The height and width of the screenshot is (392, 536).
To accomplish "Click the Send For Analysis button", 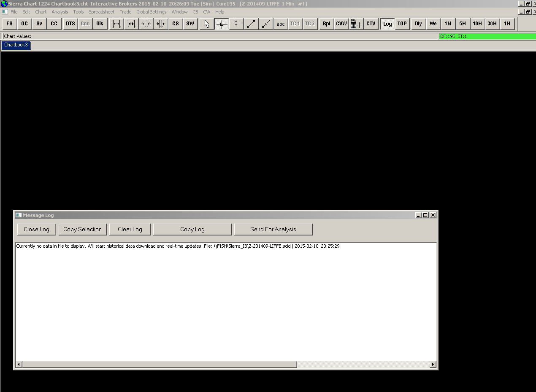I will coord(273,229).
